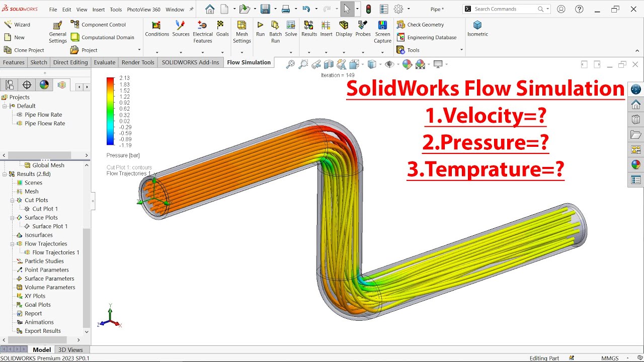Click the Sources tool
This screenshot has width=644, height=362.
pyautogui.click(x=181, y=29)
